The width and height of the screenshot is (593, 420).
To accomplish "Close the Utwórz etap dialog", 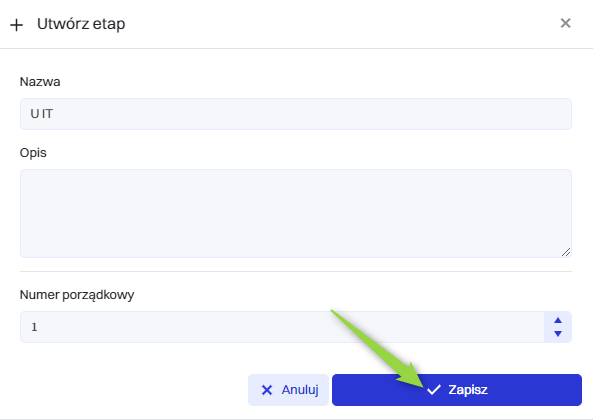I will 565,23.
